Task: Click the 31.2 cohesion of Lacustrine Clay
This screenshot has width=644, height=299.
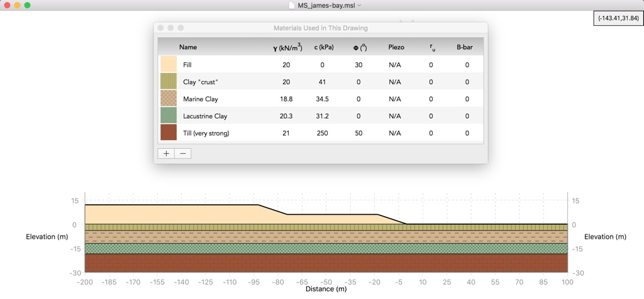Action: 323,116
